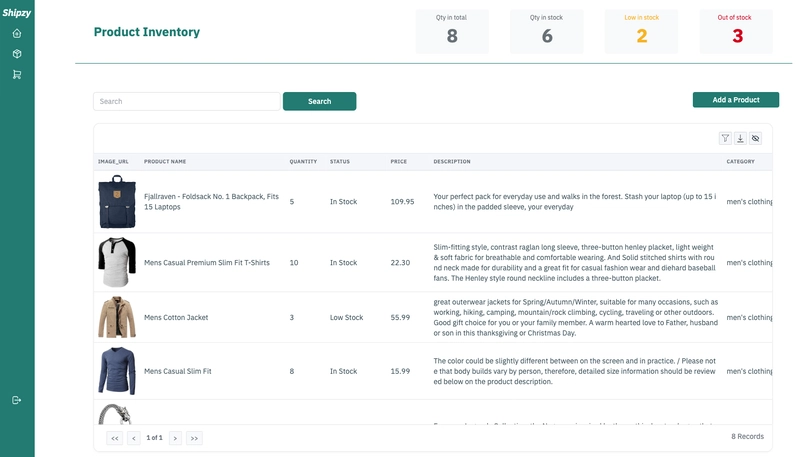800x457 pixels.
Task: Focus the Search input field
Action: 187,101
